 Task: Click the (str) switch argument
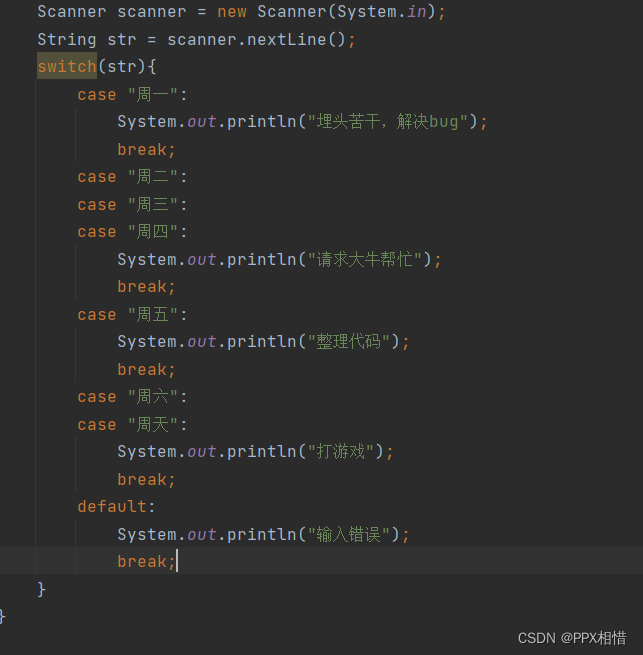(x=122, y=66)
